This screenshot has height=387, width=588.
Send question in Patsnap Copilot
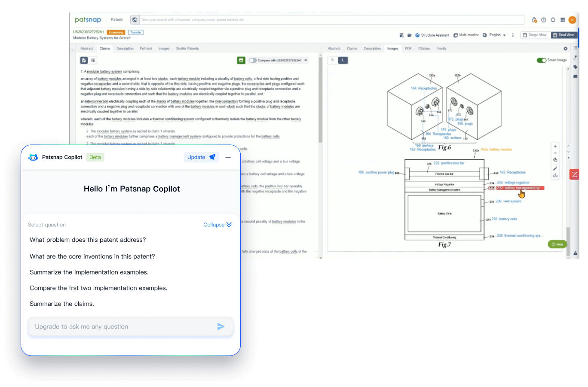coord(220,326)
